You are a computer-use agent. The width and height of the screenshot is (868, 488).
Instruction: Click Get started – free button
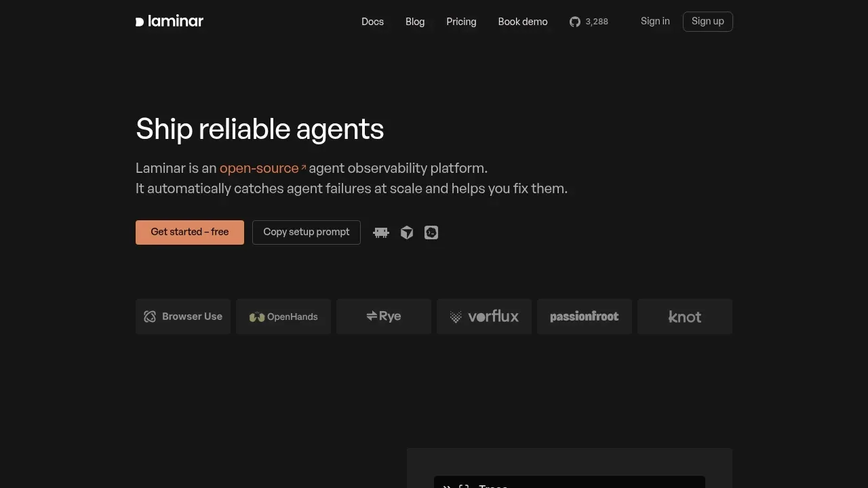[x=190, y=232]
